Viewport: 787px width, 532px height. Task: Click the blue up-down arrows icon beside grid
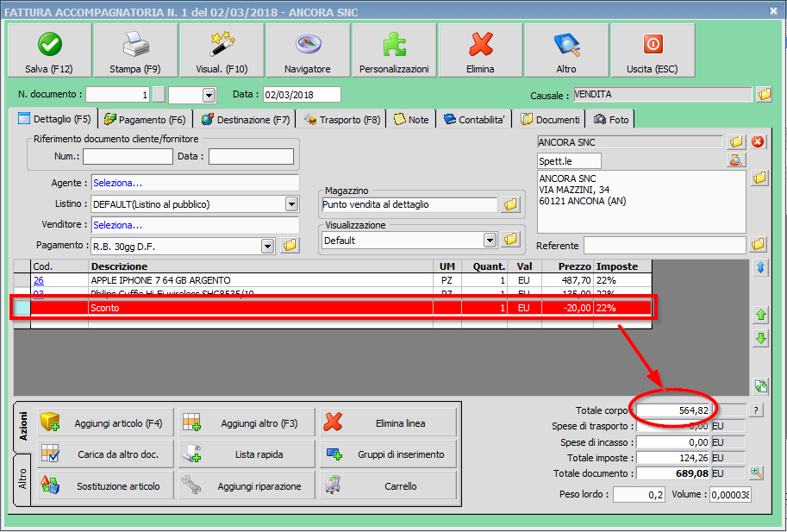(x=761, y=268)
